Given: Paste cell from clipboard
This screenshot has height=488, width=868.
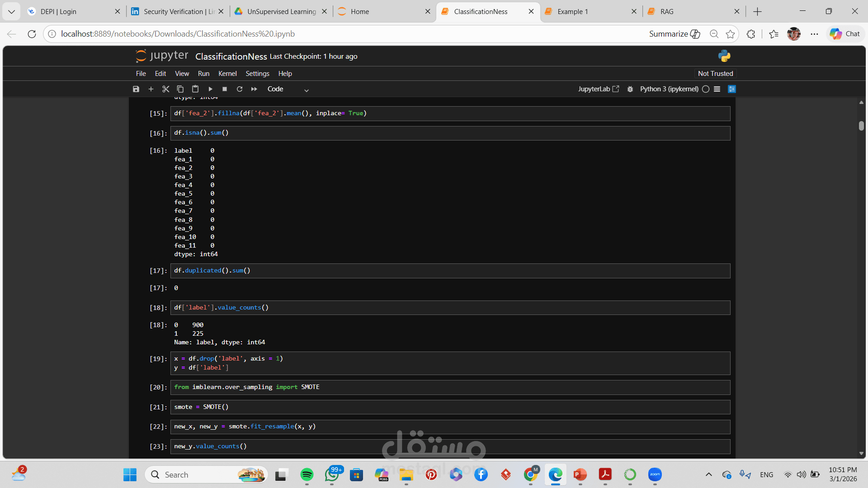Looking at the screenshot, I should point(195,89).
